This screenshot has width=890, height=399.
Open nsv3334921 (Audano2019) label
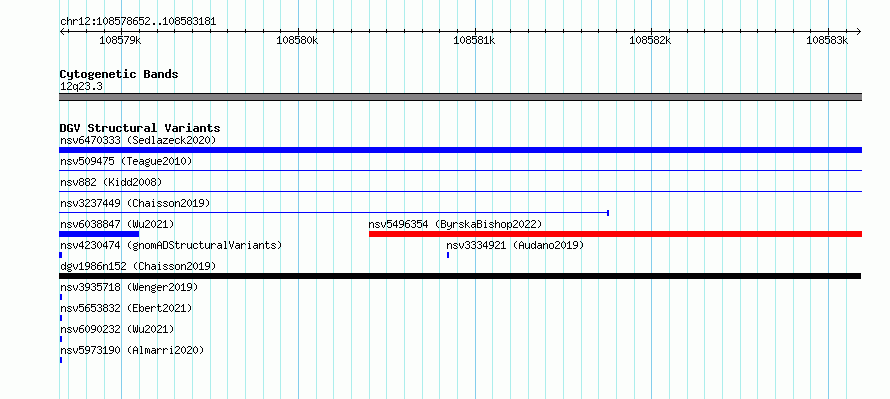[x=515, y=245]
